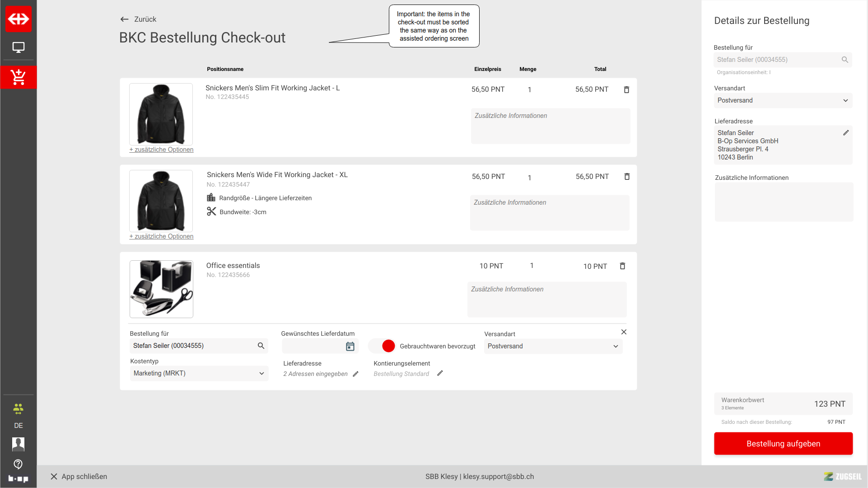Image resolution: width=868 pixels, height=488 pixels.
Task: Open the help icon in the sidebar
Action: click(19, 464)
